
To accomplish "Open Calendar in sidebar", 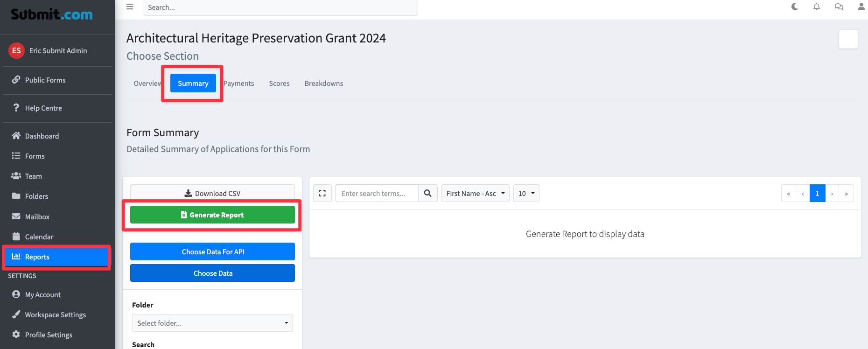I will pos(39,237).
